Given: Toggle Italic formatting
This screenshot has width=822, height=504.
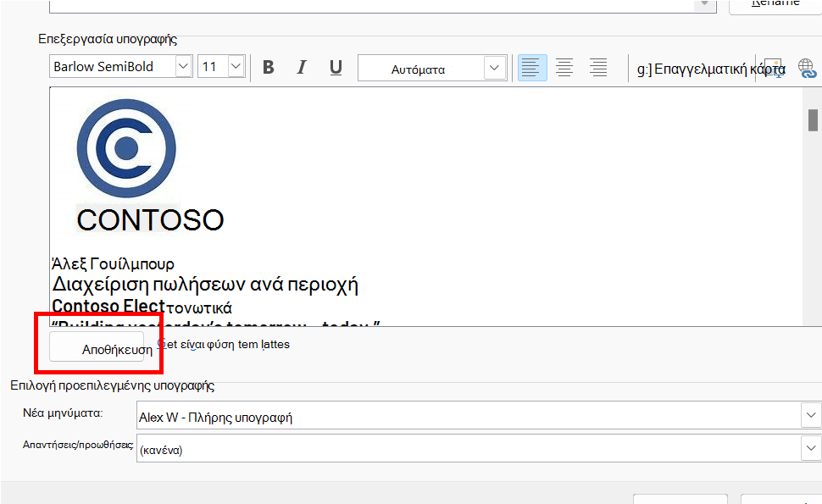Looking at the screenshot, I should point(302,68).
